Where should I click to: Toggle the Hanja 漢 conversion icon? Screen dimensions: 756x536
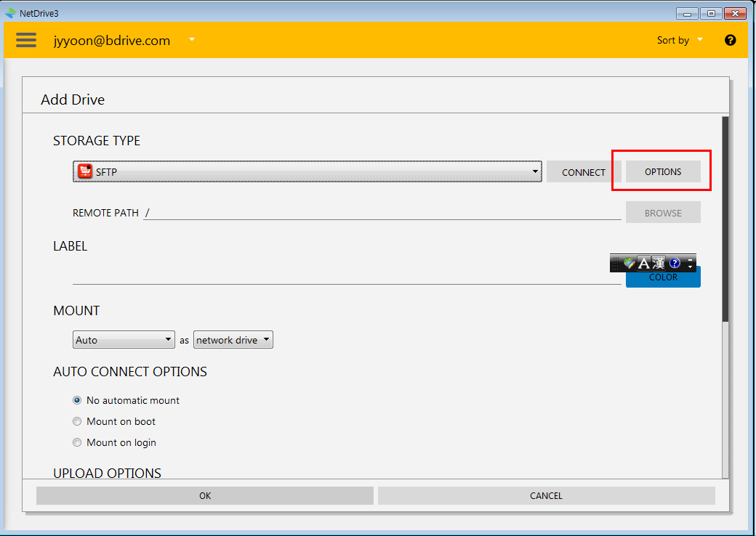click(x=659, y=263)
